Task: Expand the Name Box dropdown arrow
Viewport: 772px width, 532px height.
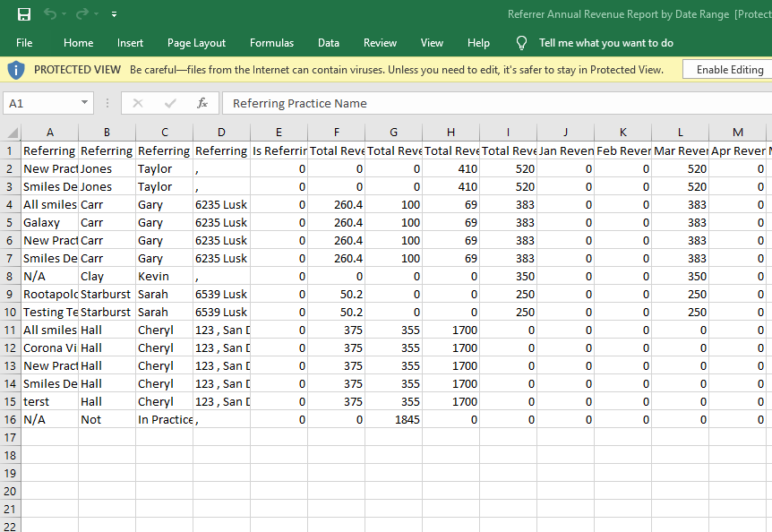Action: (x=85, y=103)
